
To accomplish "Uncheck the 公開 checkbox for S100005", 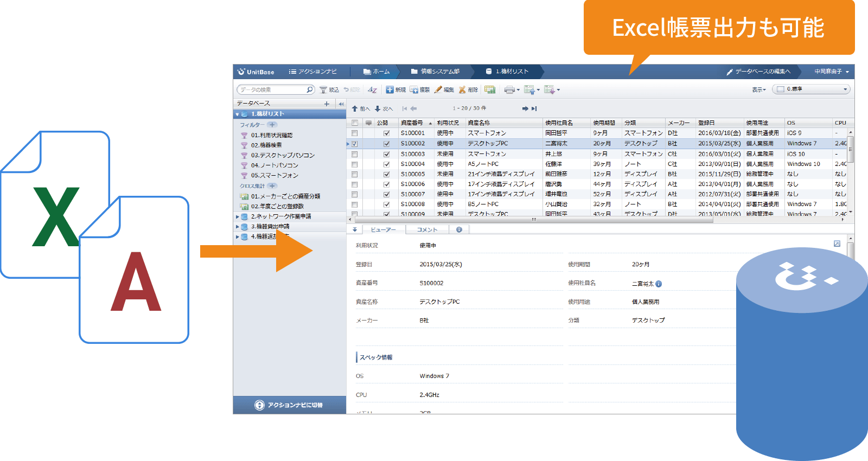I will point(387,175).
